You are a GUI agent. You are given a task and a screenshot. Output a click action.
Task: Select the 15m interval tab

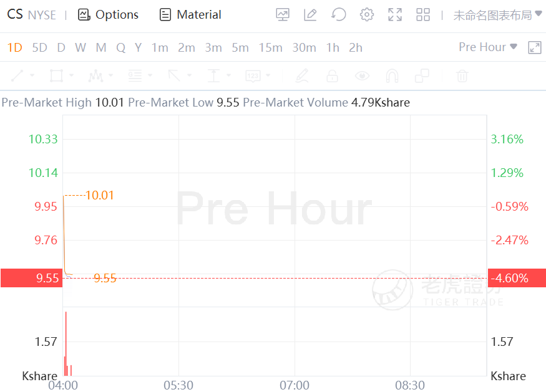[270, 47]
